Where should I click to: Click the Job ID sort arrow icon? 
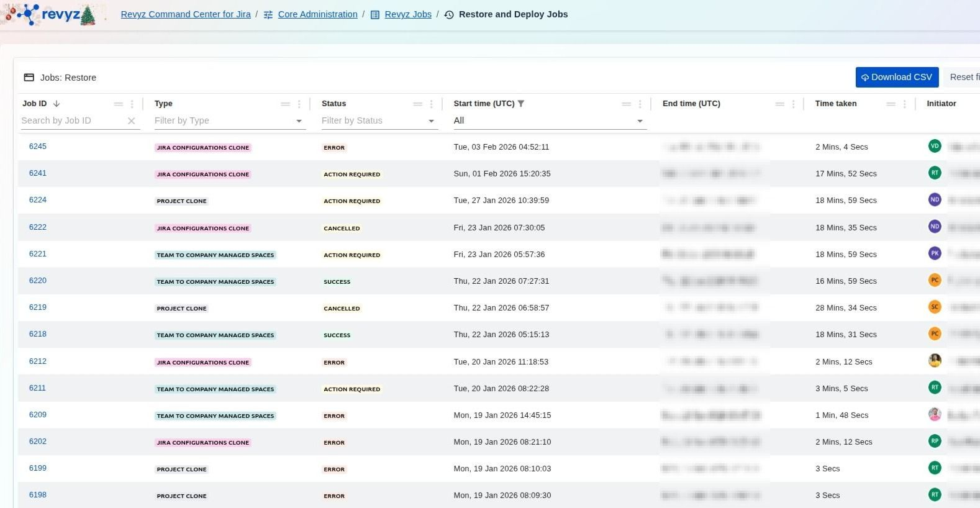57,104
